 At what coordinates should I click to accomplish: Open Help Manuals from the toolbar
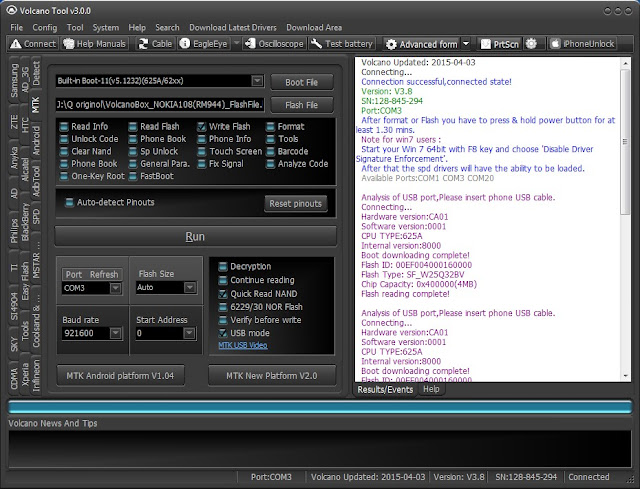click(95, 44)
